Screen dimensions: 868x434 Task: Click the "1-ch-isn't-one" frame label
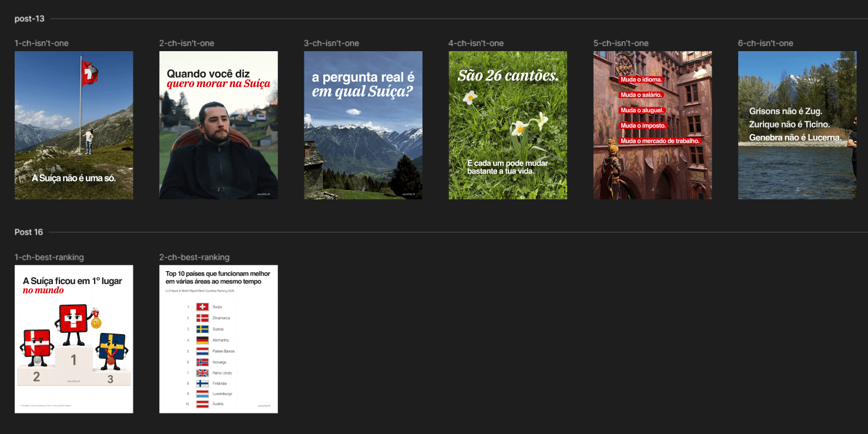coord(42,43)
